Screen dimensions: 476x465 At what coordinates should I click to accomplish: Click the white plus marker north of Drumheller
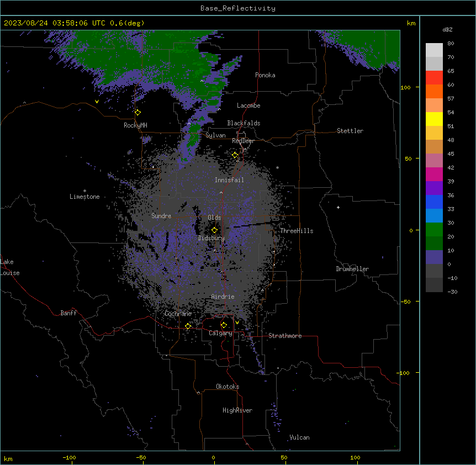click(x=338, y=207)
